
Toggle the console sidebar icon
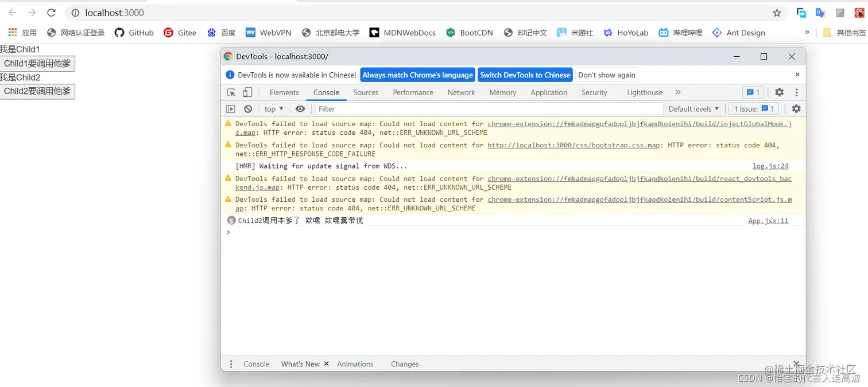click(x=231, y=109)
